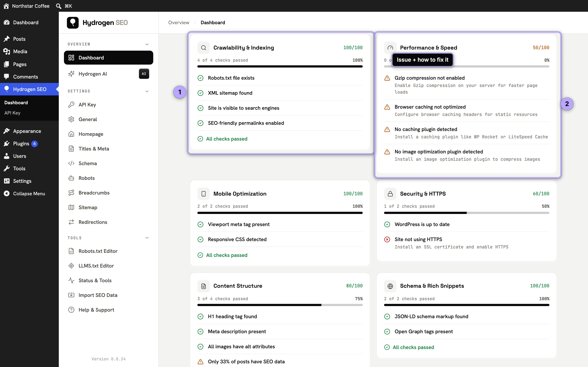Click the Overview breadcrumb link
Viewport: 588px width, 367px height.
(x=179, y=23)
